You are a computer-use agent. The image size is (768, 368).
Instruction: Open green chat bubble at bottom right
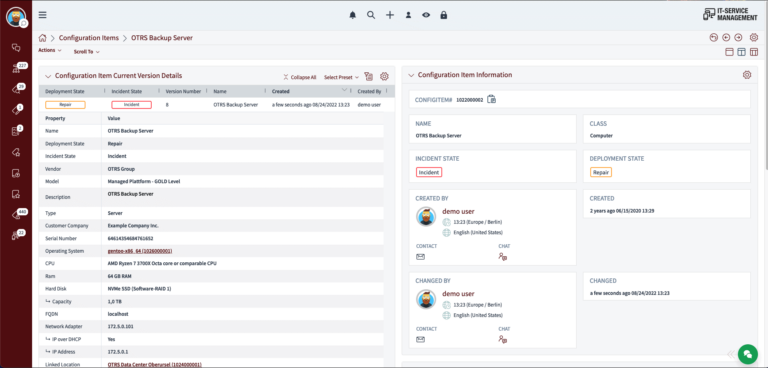point(747,354)
